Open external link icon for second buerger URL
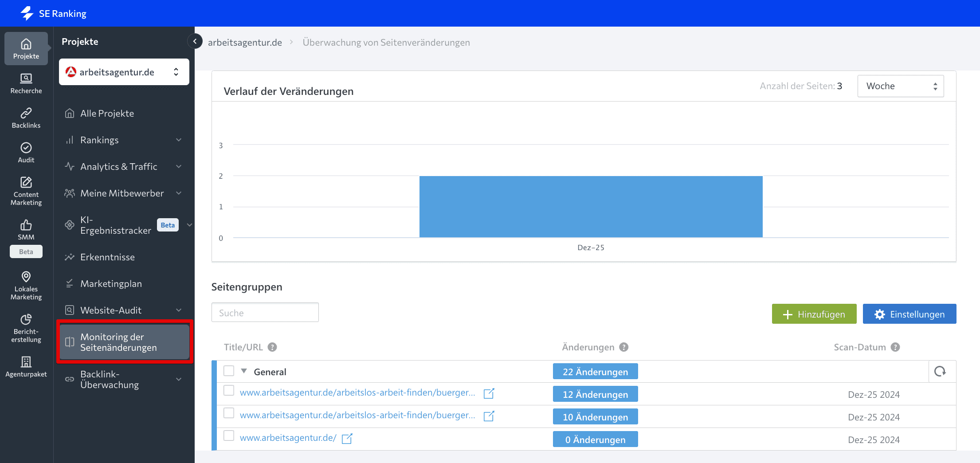Screen dimensions: 980x463 click(x=489, y=416)
